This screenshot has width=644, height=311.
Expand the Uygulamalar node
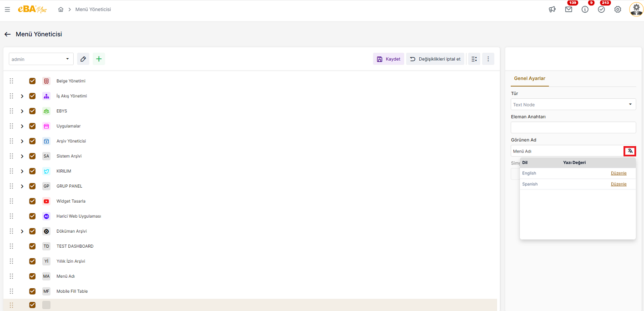click(22, 126)
